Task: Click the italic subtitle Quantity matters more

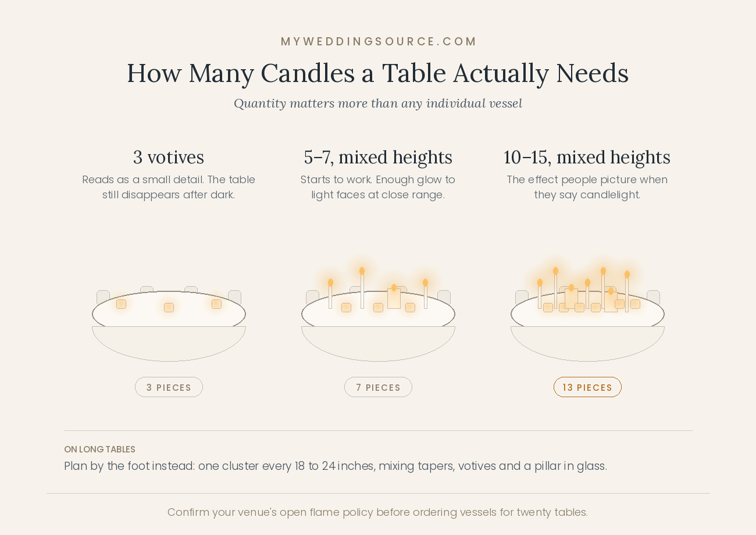Action: pyautogui.click(x=378, y=104)
